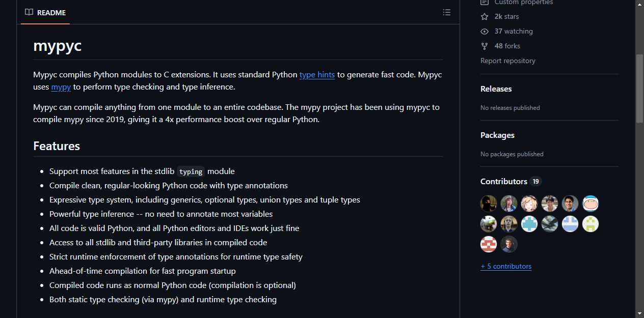
Task: Click the 2k stars link
Action: click(506, 16)
